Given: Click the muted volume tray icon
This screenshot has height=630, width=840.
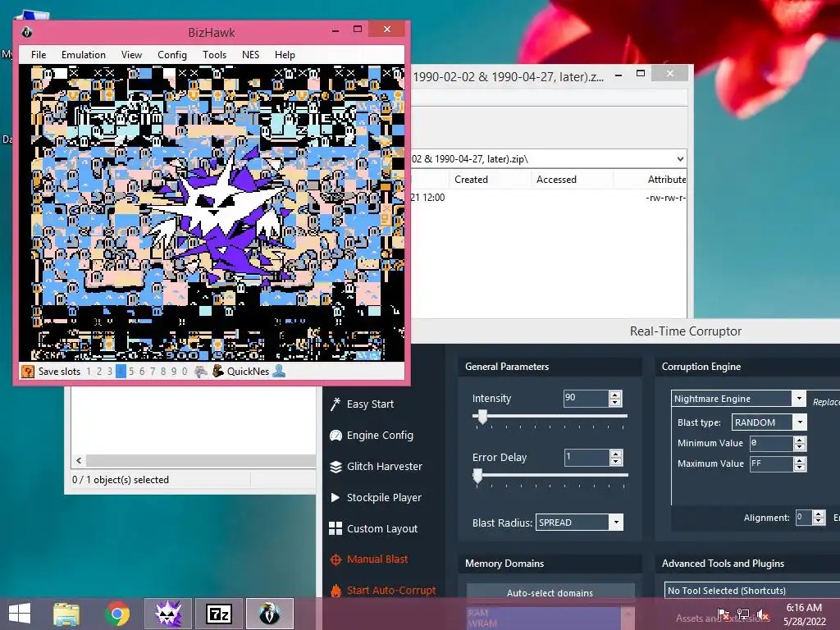Looking at the screenshot, I should pos(763,614).
